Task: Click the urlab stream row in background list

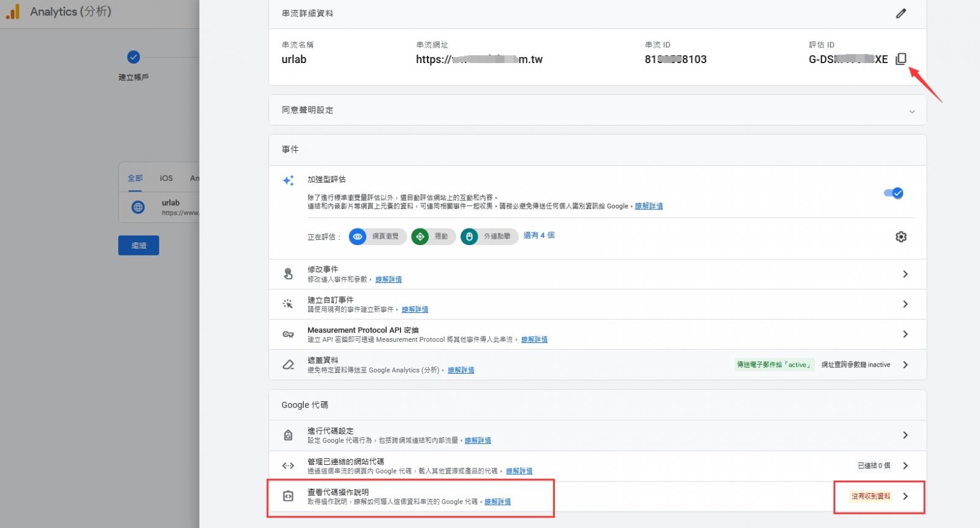Action: point(159,207)
